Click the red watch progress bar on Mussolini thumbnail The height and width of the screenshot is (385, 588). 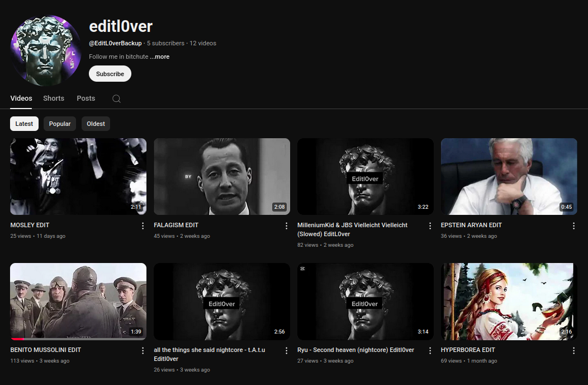pyautogui.click(x=17, y=339)
